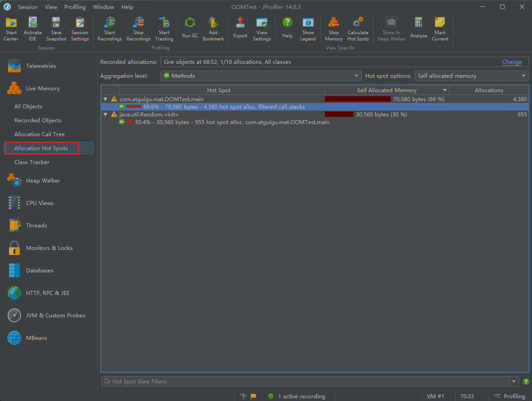Collapse com.atguigu.mat.OOMTest.main node

(106, 99)
